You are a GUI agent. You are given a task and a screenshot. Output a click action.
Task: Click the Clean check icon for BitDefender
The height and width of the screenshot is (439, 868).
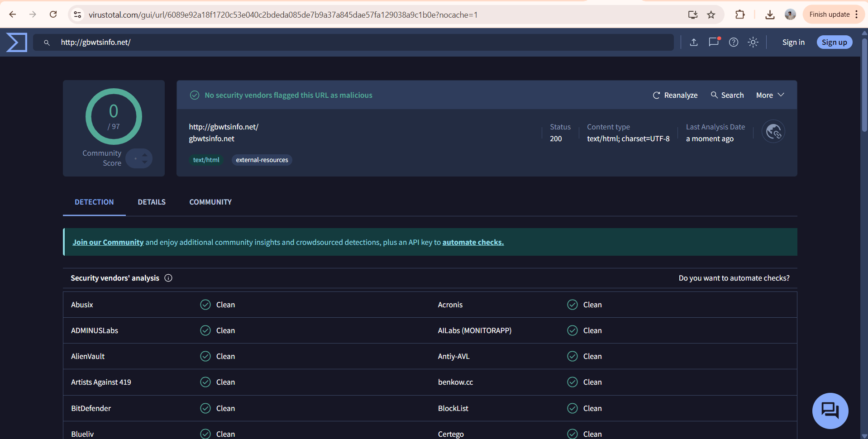click(x=205, y=408)
